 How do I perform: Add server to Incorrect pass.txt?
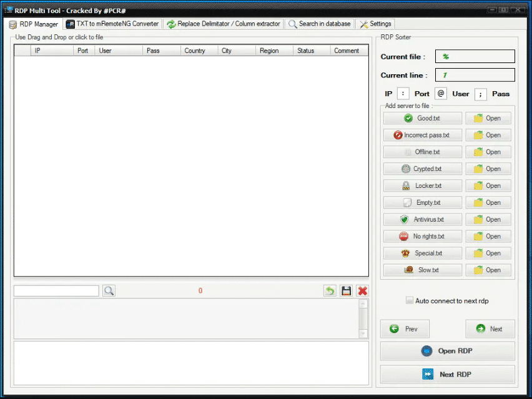click(422, 135)
